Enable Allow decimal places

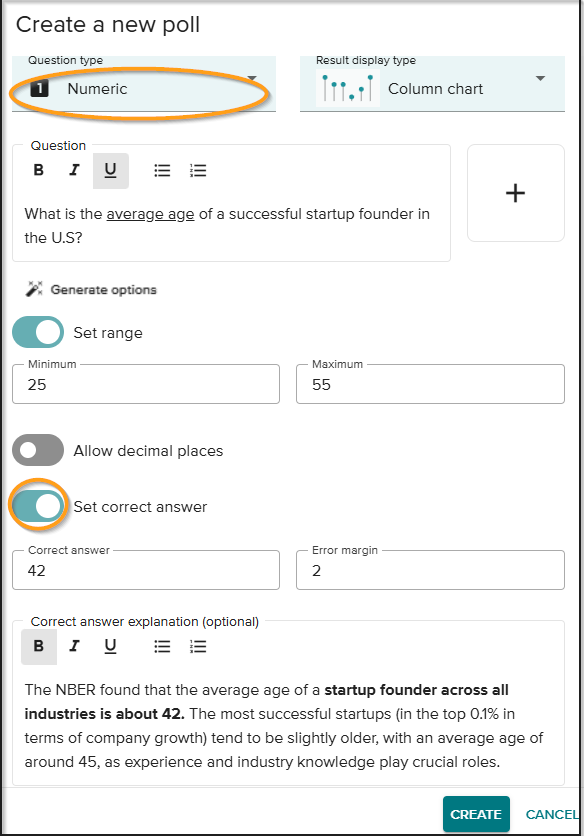(37, 450)
